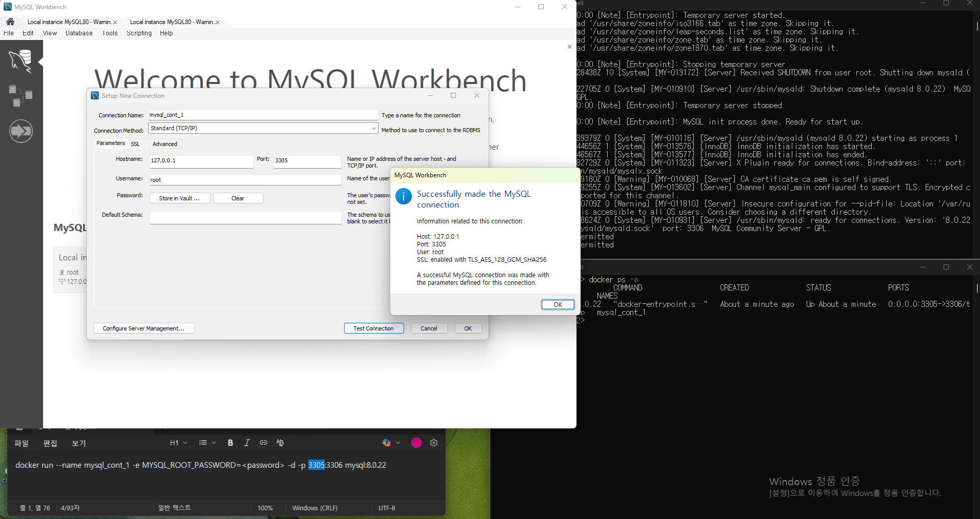This screenshot has width=980, height=519.
Task: Open the Tools menu in Workbench
Action: [110, 33]
